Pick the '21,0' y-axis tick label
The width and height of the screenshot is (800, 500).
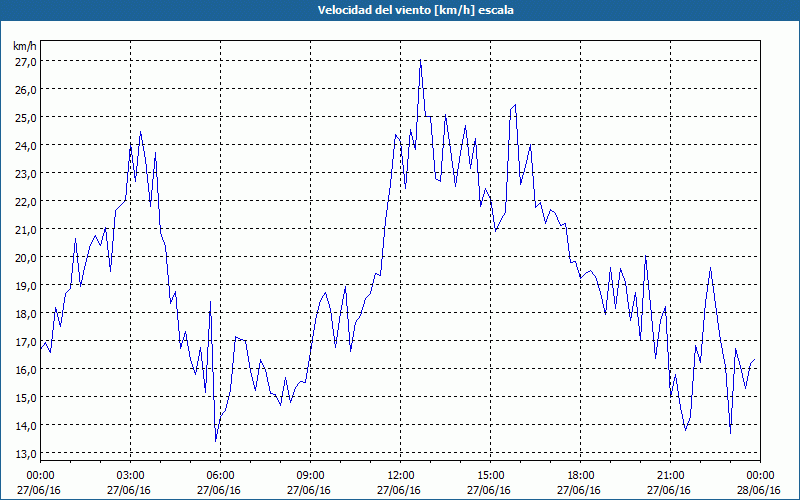pos(24,230)
